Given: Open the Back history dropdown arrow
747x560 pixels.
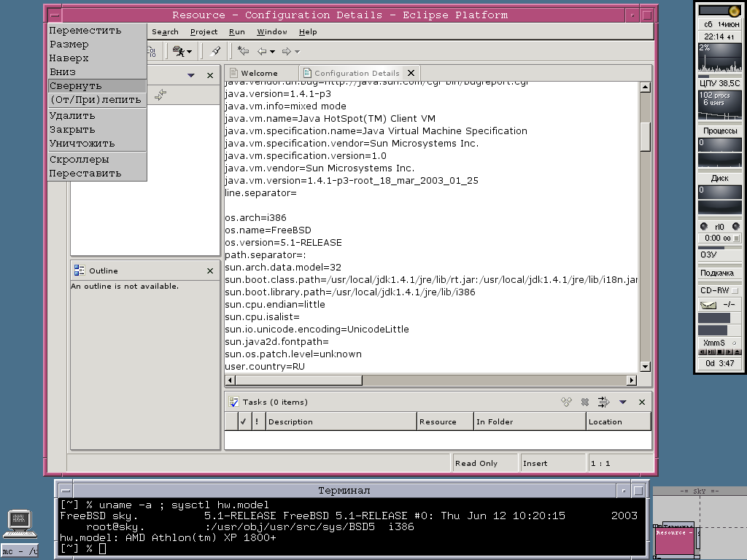Looking at the screenshot, I should [273, 52].
